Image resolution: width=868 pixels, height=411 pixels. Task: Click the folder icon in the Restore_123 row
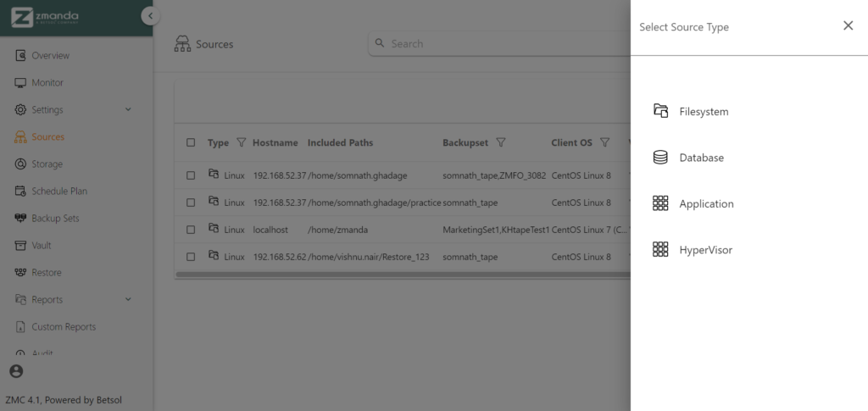pyautogui.click(x=213, y=255)
